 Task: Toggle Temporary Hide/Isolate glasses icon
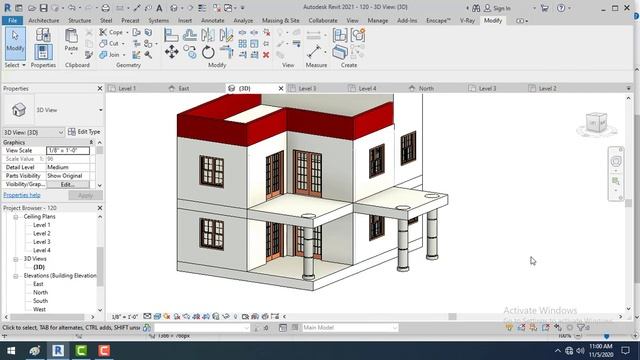coord(226,317)
